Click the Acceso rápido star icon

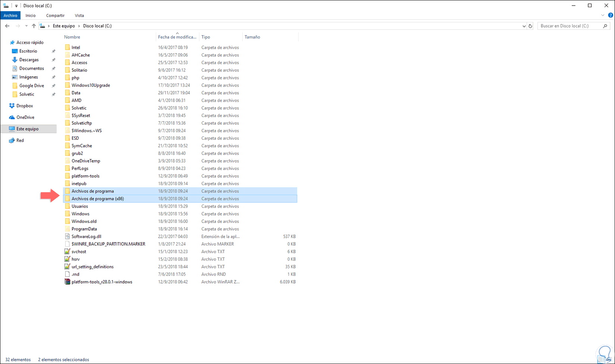[x=12, y=42]
